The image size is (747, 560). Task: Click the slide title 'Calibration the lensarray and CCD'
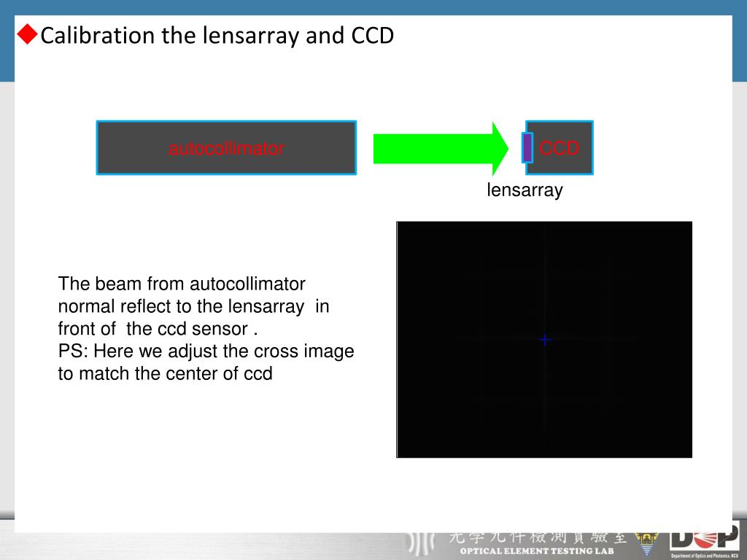[217, 36]
